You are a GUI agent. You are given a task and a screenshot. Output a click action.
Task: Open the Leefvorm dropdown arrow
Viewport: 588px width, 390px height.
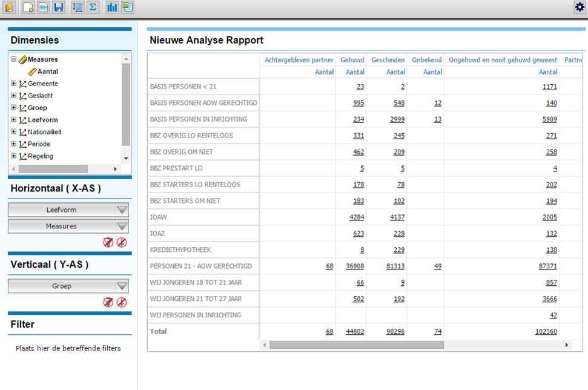pos(122,210)
